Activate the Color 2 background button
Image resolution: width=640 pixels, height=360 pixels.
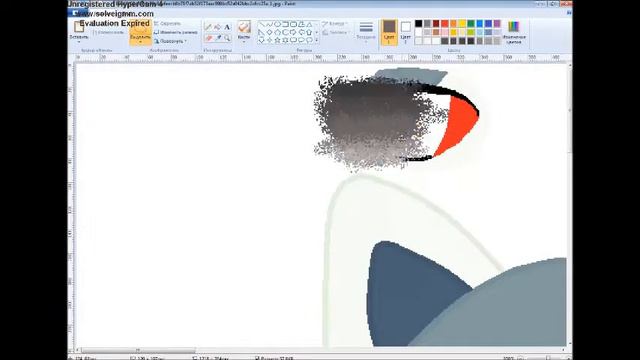click(x=405, y=32)
